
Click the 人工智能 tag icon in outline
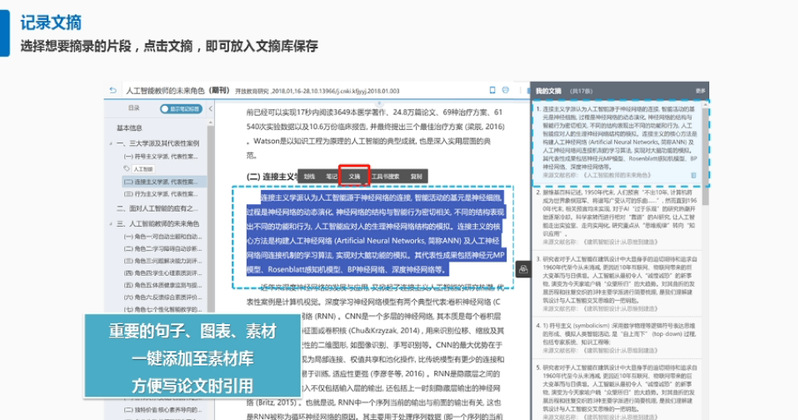(x=127, y=169)
